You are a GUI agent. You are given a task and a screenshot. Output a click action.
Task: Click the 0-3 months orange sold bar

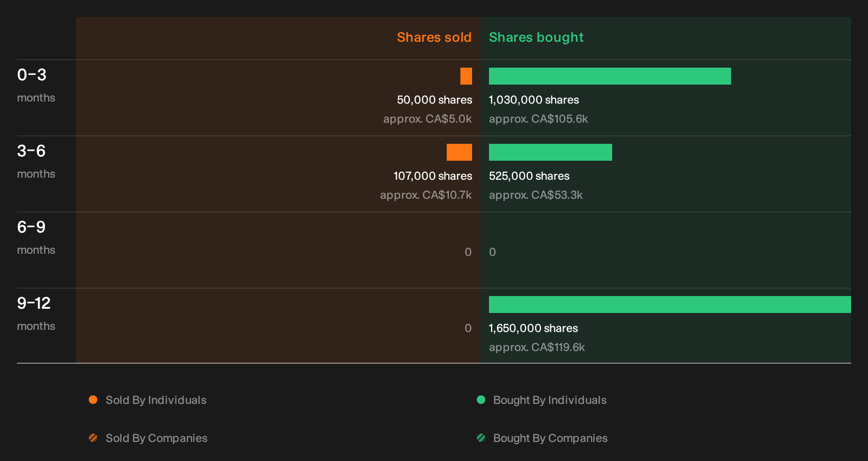click(x=466, y=76)
